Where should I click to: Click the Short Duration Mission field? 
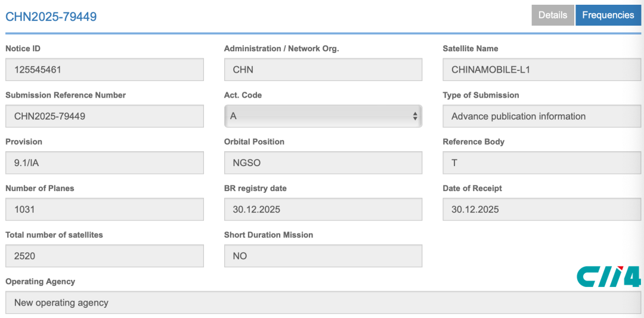pos(323,256)
